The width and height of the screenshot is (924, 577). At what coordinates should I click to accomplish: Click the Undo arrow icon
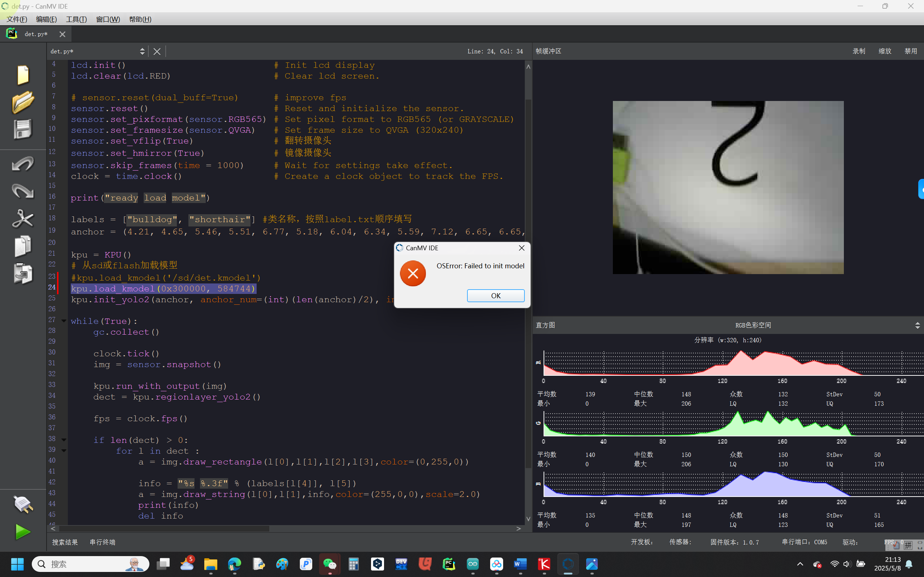(23, 164)
